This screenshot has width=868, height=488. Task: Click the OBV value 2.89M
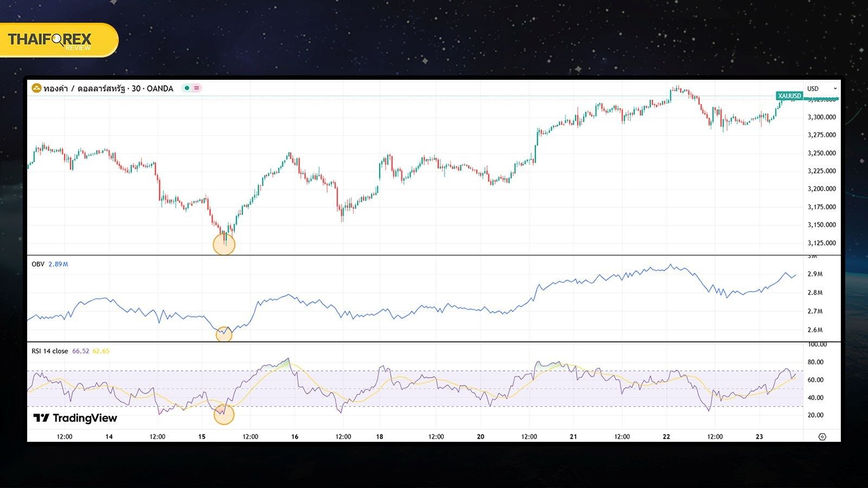pos(58,264)
